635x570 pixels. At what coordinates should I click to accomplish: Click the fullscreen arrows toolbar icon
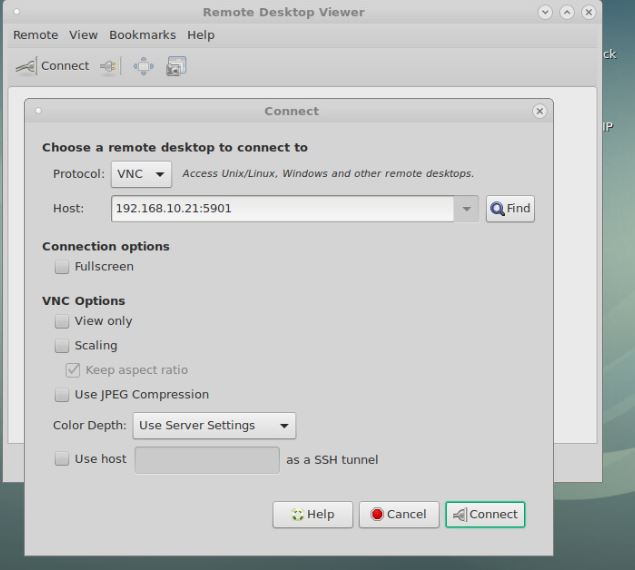[x=143, y=67]
